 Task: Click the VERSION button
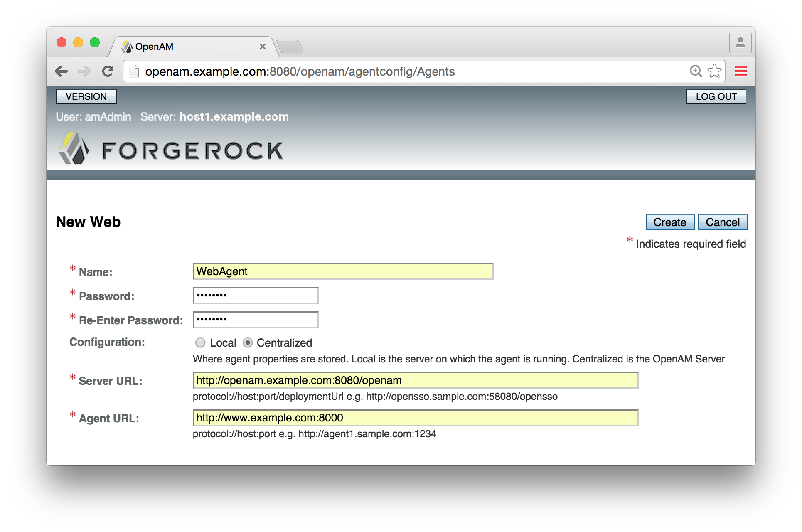86,96
